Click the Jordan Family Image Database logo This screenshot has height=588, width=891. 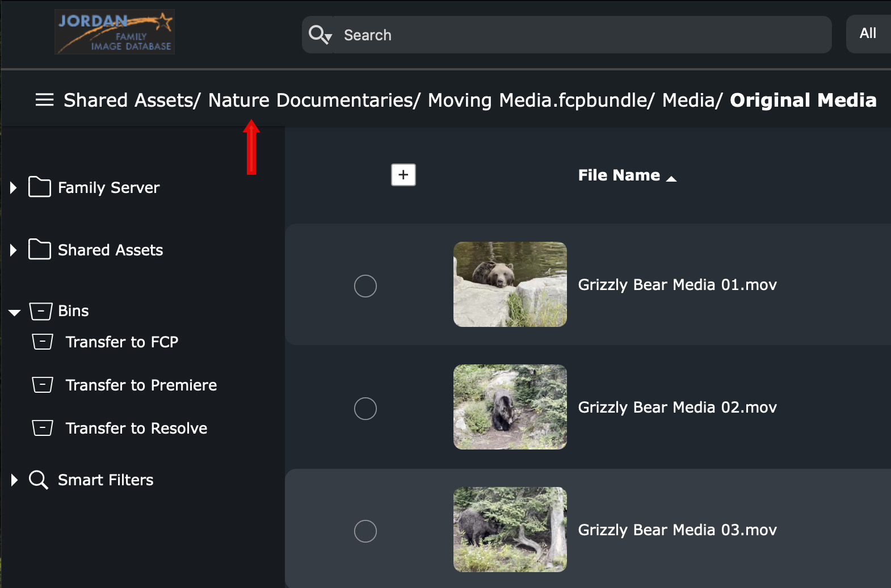115,32
